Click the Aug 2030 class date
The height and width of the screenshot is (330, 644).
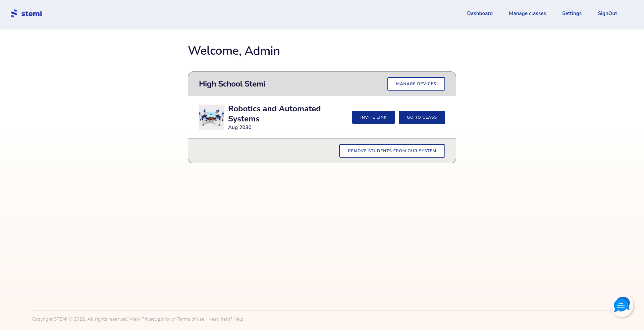pyautogui.click(x=239, y=127)
